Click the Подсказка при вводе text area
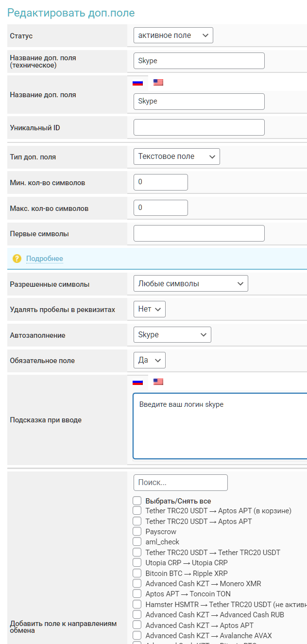The width and height of the screenshot is (307, 644). [x=220, y=426]
